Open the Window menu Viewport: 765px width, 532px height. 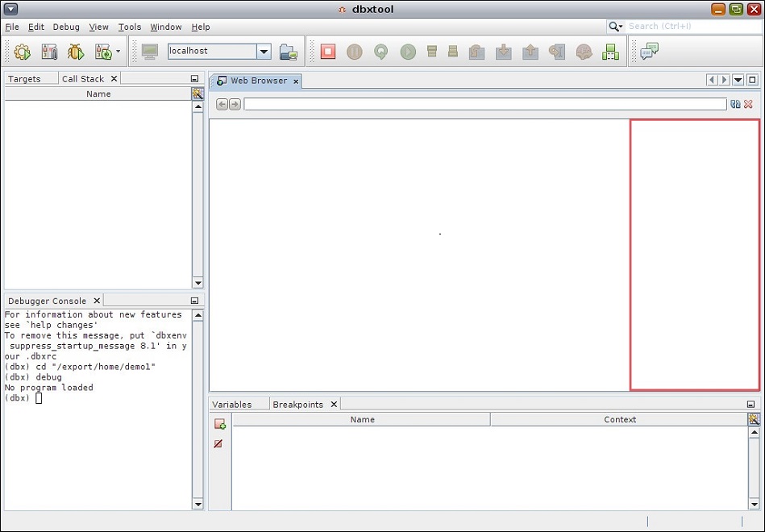tap(166, 27)
